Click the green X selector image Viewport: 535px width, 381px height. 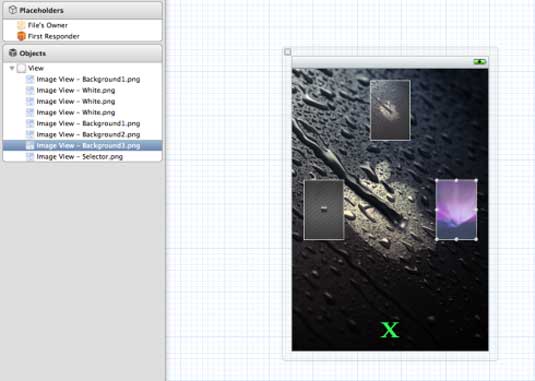tap(390, 330)
